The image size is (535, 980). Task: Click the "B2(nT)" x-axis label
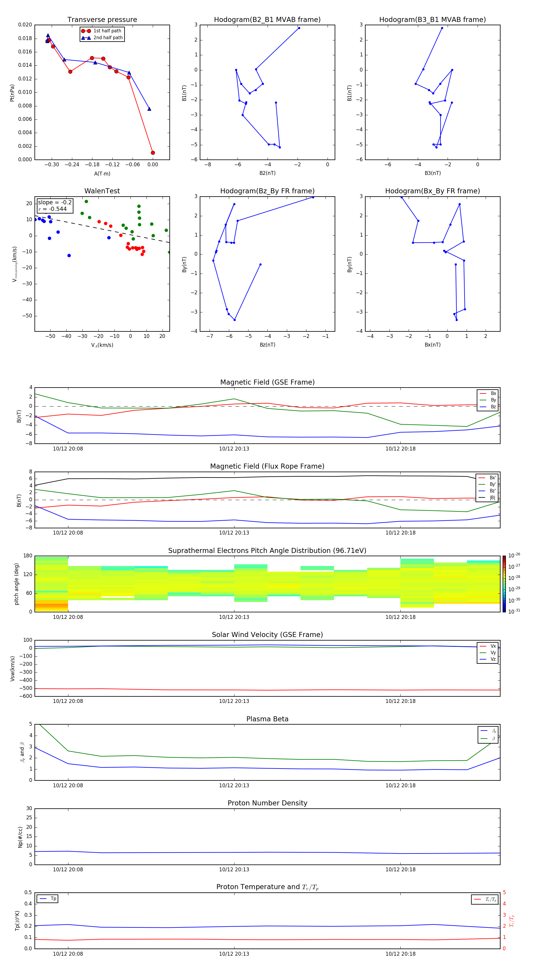point(267,173)
